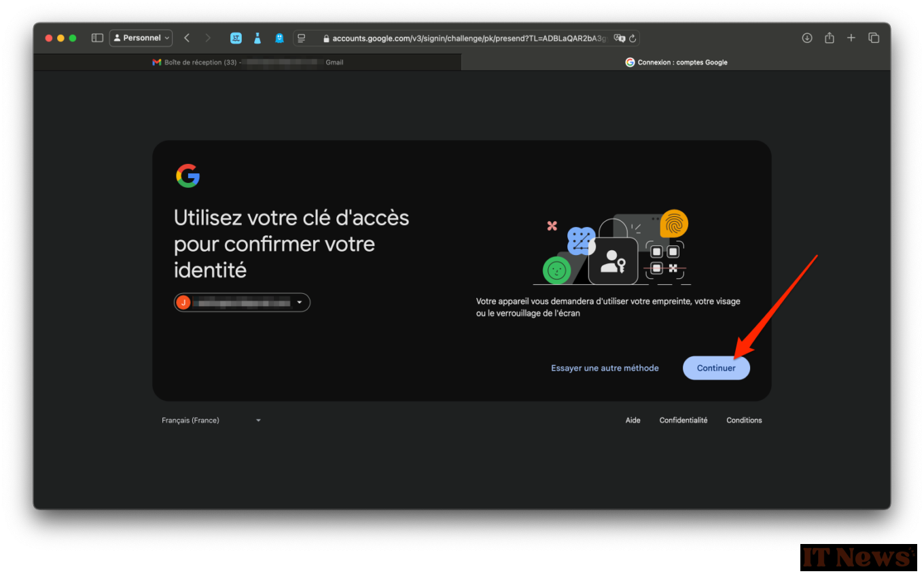Click the blue ghost extension icon
The width and height of the screenshot is (924, 578).
pos(279,38)
